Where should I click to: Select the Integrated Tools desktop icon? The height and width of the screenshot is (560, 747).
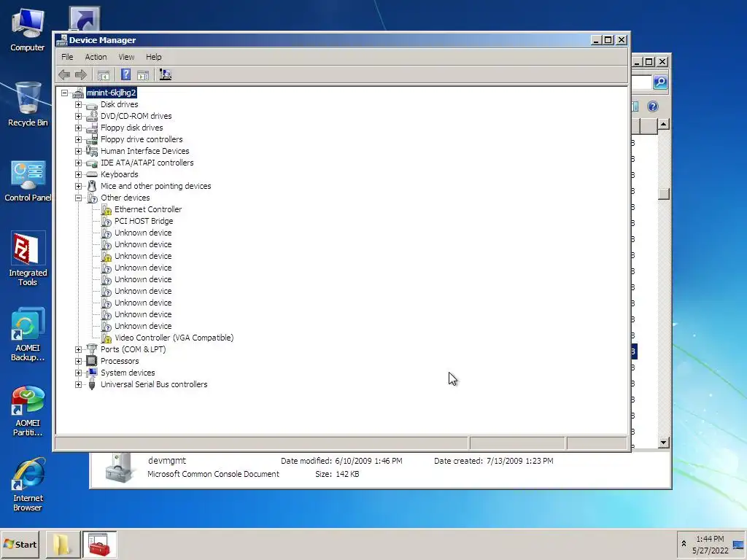click(x=28, y=259)
